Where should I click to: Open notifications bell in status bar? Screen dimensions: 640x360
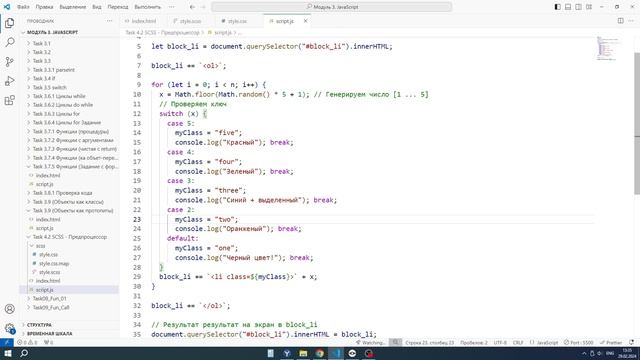point(632,342)
